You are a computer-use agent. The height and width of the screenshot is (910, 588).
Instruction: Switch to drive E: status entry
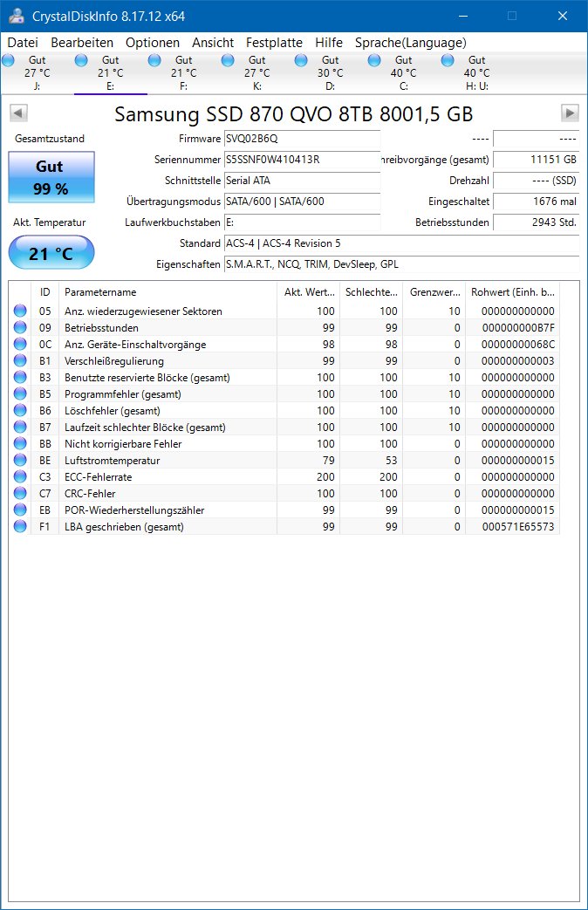pyautogui.click(x=110, y=72)
